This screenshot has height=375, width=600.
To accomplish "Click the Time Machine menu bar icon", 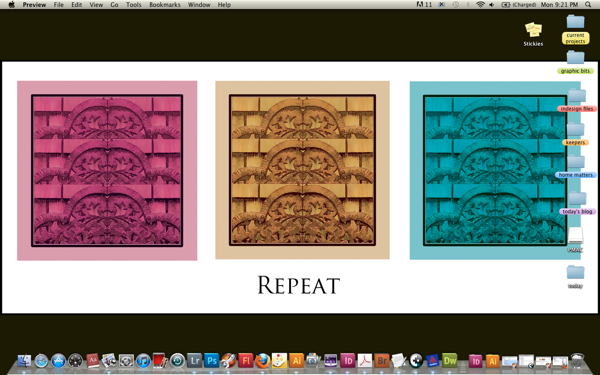I will pos(455,5).
